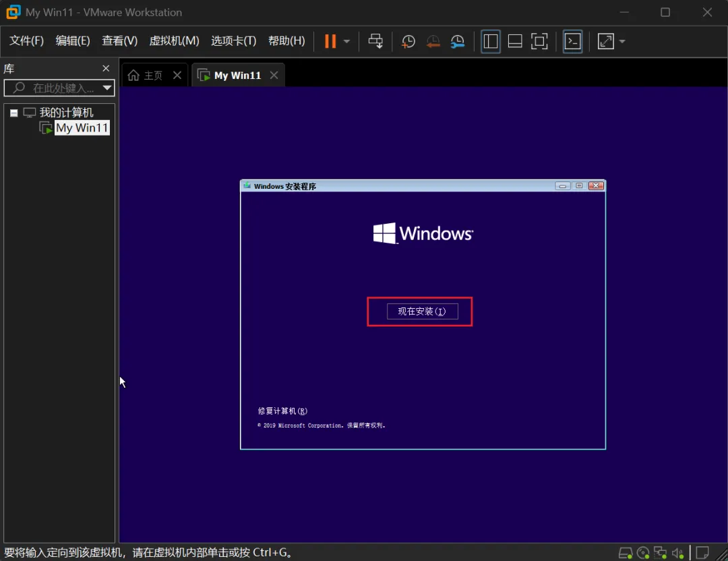This screenshot has width=728, height=561.
Task: Close the My Win11 tab
Action: pyautogui.click(x=274, y=76)
